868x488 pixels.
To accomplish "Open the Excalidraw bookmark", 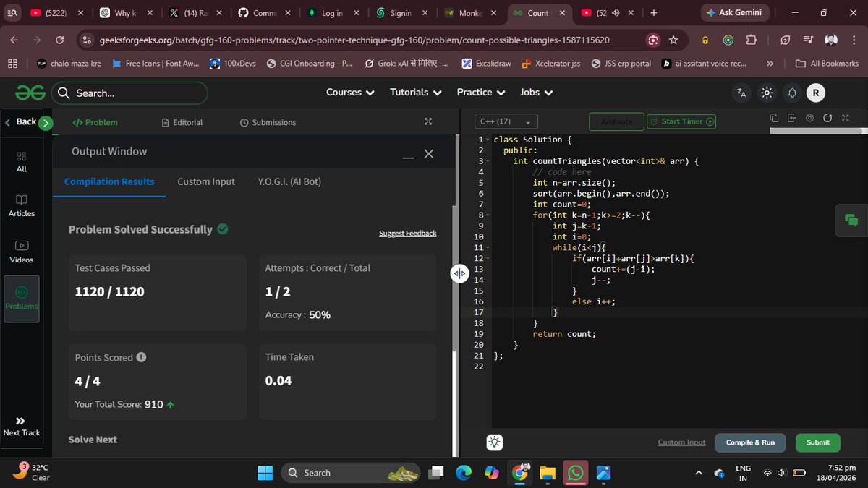I will pyautogui.click(x=486, y=64).
